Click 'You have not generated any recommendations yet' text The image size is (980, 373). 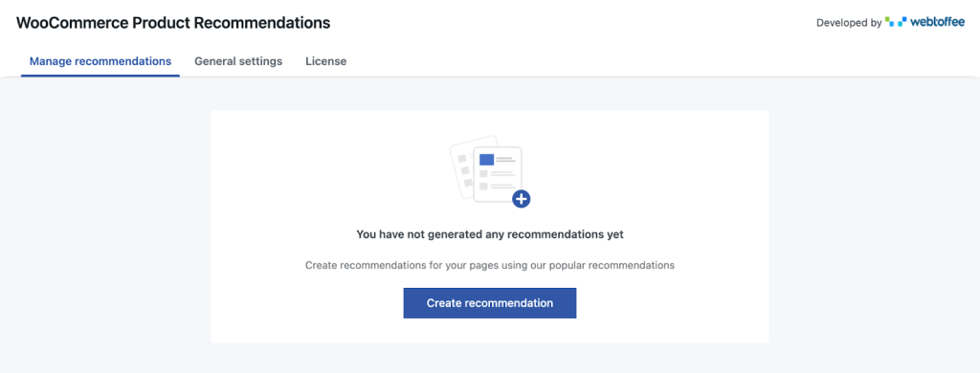[x=490, y=235]
